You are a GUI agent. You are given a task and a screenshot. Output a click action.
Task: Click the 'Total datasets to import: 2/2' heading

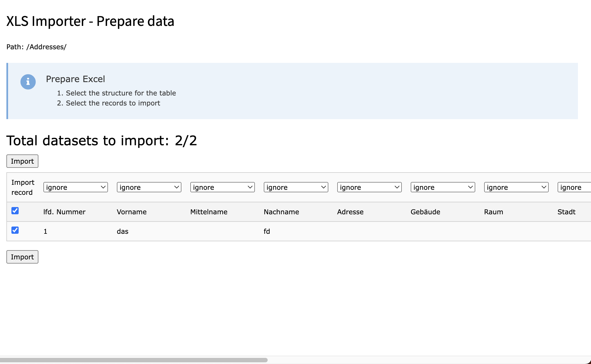point(102,140)
